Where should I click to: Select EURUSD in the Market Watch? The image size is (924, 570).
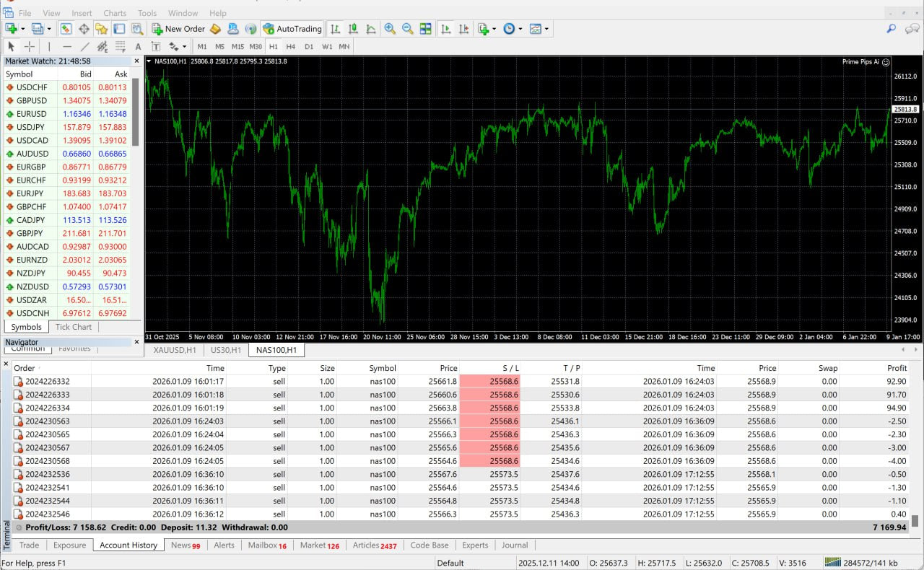(32, 113)
